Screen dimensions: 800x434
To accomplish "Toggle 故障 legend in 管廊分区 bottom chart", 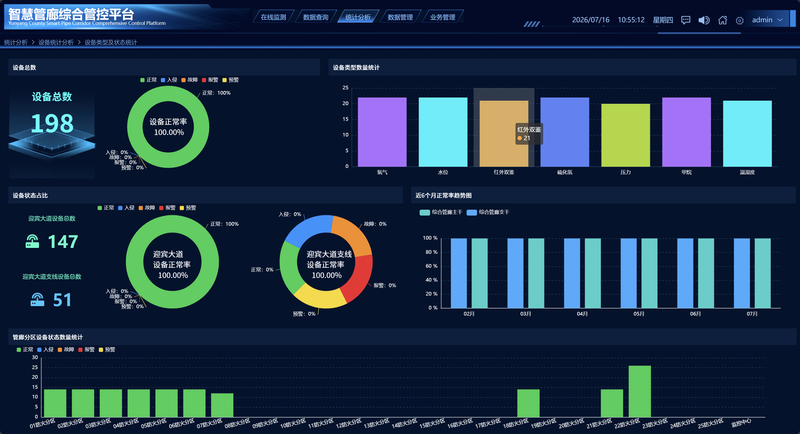I will point(66,349).
